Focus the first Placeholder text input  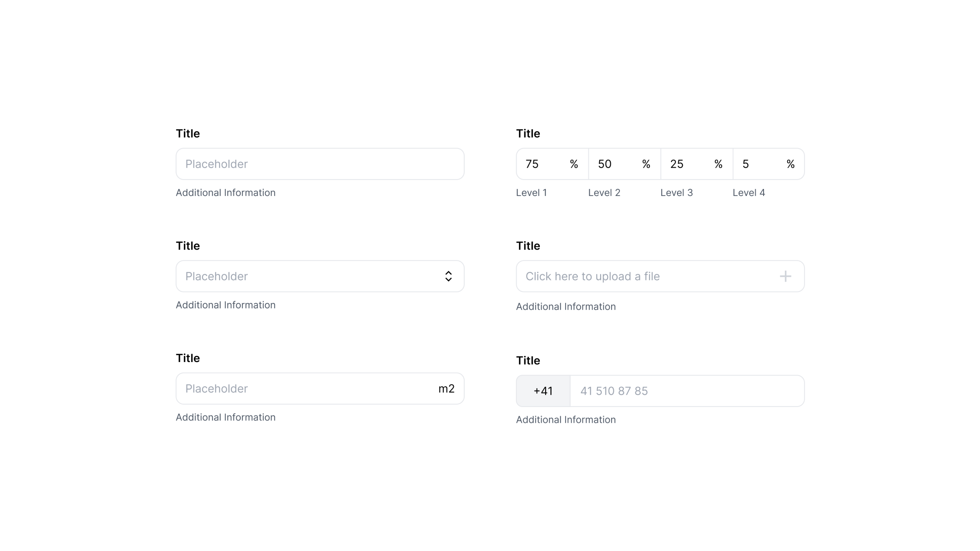pyautogui.click(x=320, y=164)
